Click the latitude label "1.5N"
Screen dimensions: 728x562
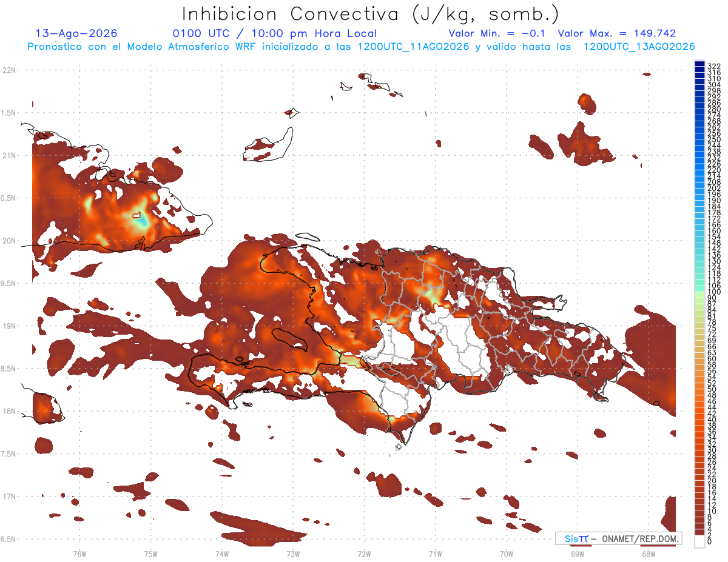pos(8,113)
